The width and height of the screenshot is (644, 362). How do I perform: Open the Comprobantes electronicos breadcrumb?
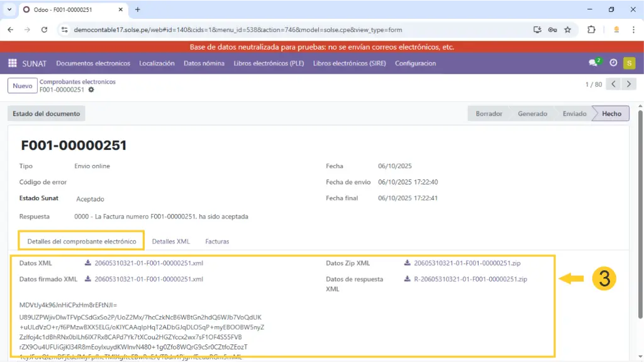point(77,82)
